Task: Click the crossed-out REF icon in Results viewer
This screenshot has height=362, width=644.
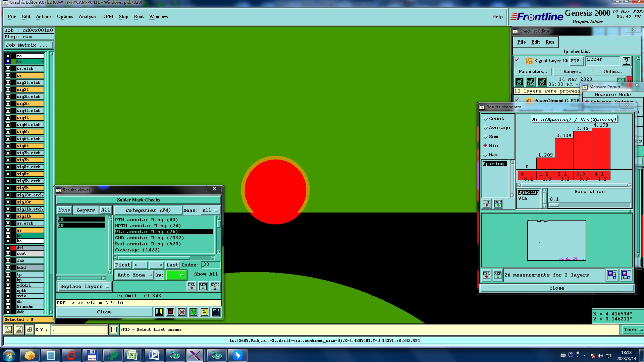Action: (181, 312)
